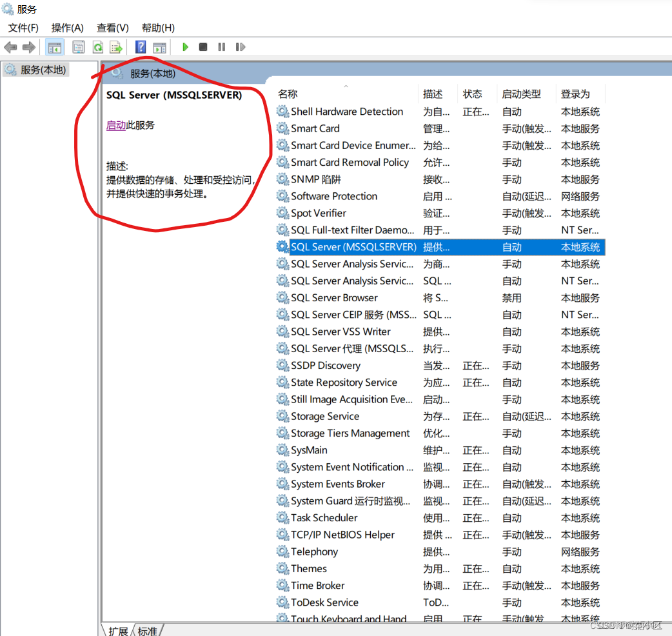Click gear icon of SQL Server VSS Writer
The width and height of the screenshot is (672, 636).
pos(282,332)
